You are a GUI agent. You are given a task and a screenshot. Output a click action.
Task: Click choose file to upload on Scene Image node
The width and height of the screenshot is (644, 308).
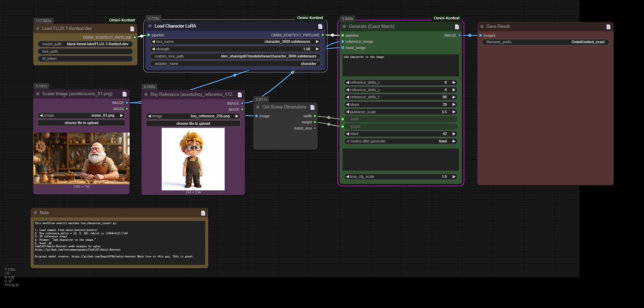(81, 123)
